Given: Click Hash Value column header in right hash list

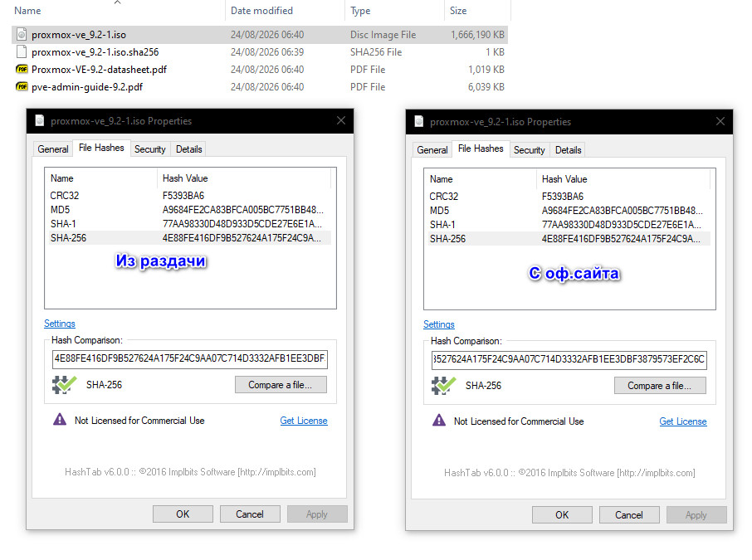Looking at the screenshot, I should point(623,179).
